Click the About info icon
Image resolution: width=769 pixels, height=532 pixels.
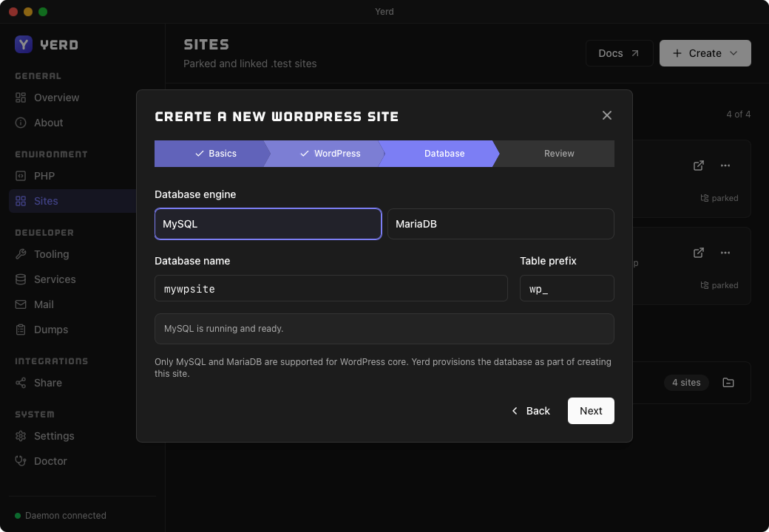[21, 123]
